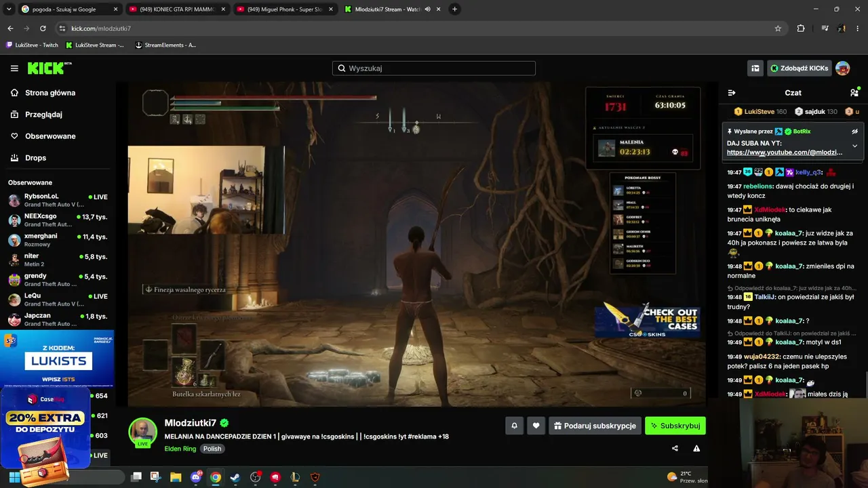The height and width of the screenshot is (488, 868).
Task: Open the browser extensions menu
Action: click(x=801, y=28)
